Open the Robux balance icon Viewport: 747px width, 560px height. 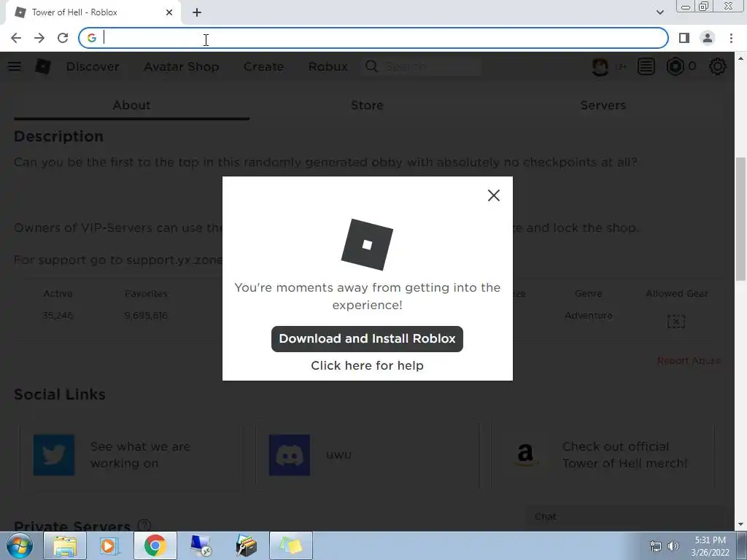point(675,66)
